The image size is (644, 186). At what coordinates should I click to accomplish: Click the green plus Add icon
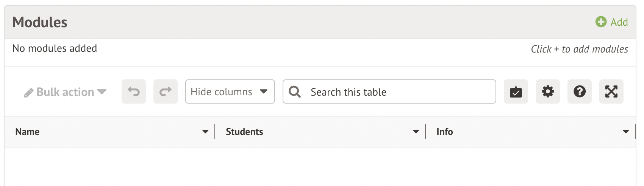601,22
